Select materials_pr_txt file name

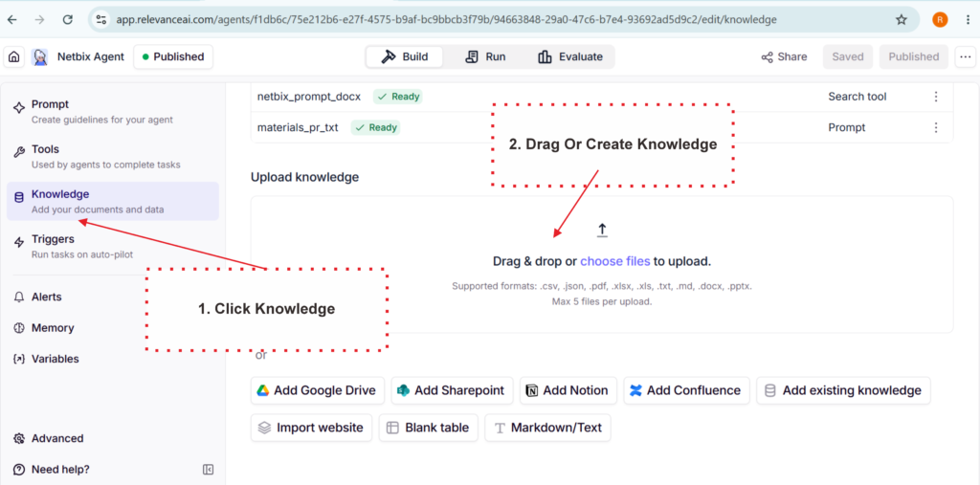click(x=298, y=127)
